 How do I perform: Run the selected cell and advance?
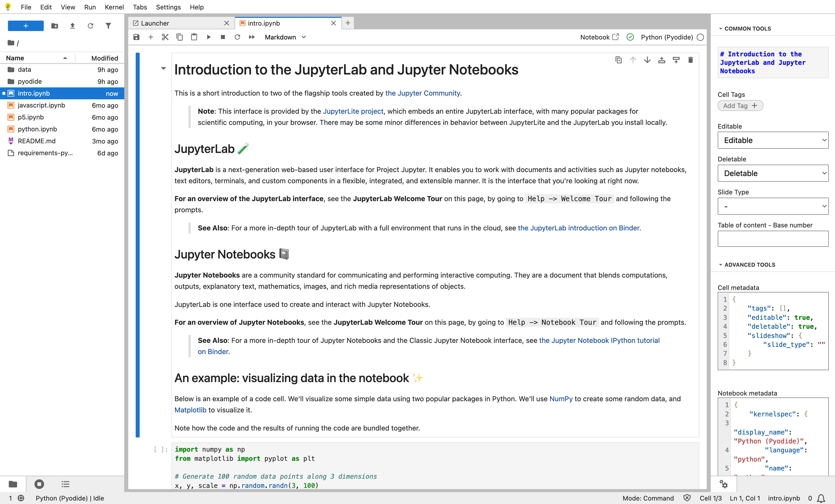point(209,37)
